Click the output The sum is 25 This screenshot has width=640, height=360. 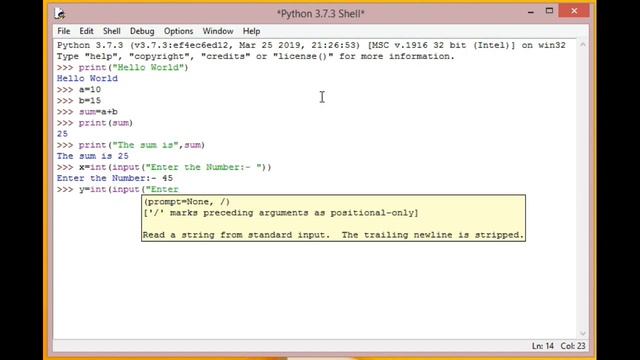[x=93, y=156]
